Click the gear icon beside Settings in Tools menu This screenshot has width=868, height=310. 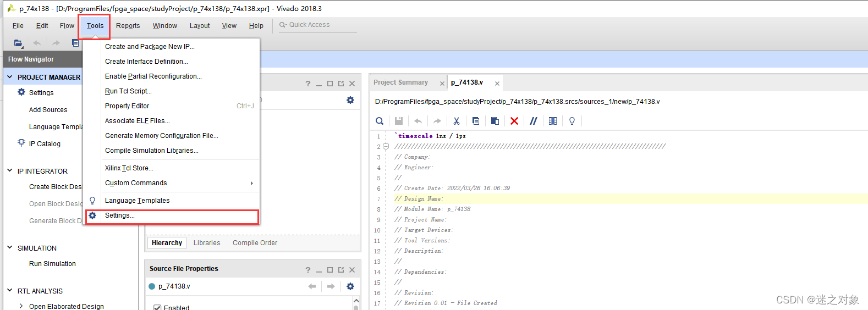tap(92, 215)
